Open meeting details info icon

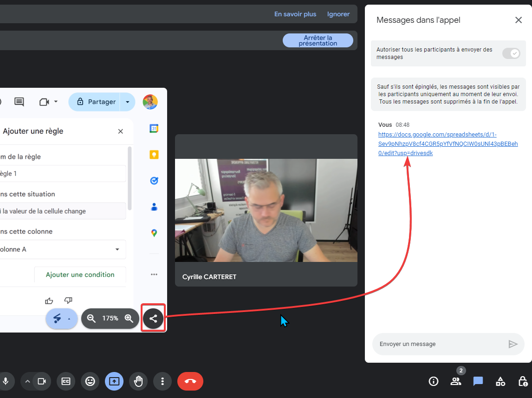point(433,381)
